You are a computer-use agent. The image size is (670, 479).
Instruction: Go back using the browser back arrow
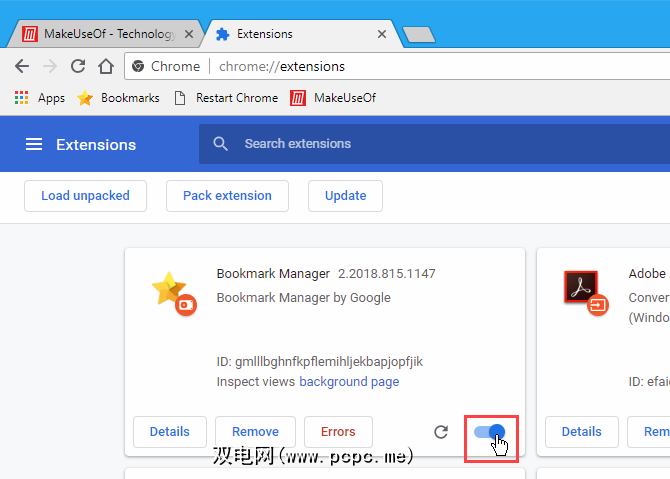[x=22, y=66]
